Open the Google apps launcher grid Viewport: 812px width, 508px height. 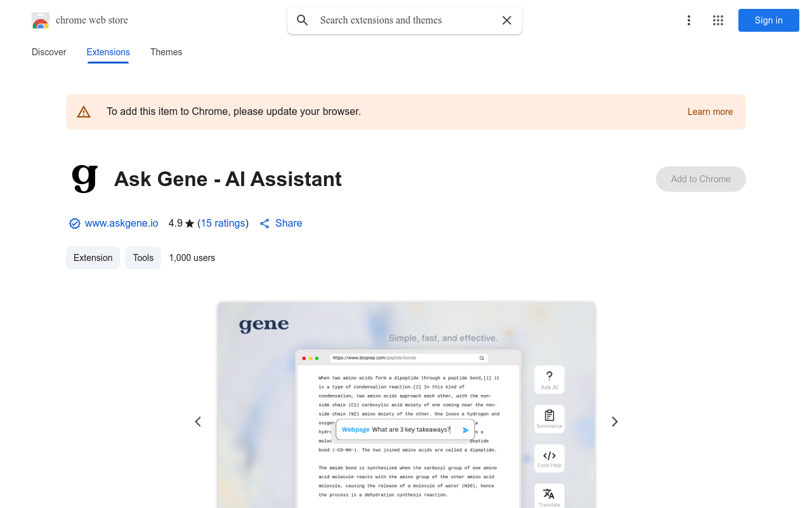[717, 20]
